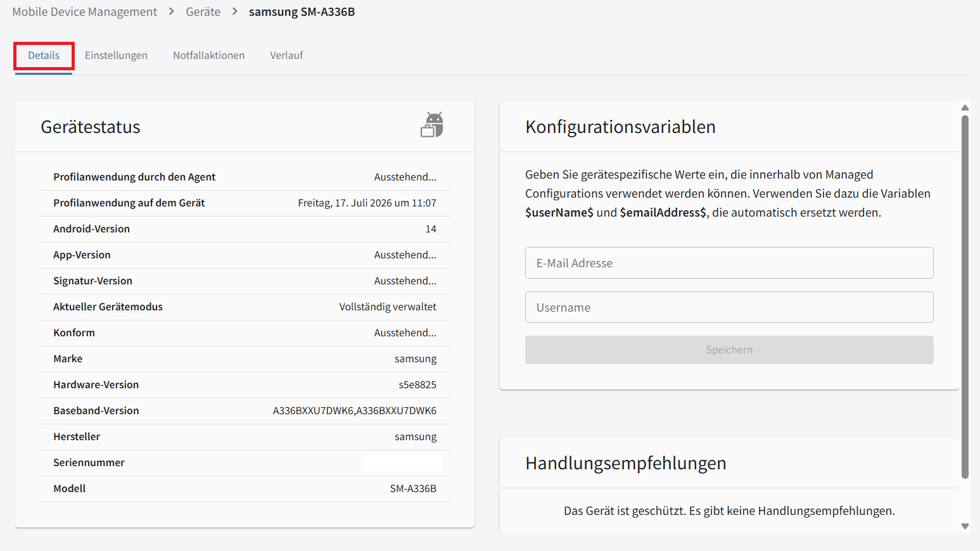The width and height of the screenshot is (980, 551).
Task: Navigate to Mobile Device Management breadcrumb
Action: pos(85,12)
